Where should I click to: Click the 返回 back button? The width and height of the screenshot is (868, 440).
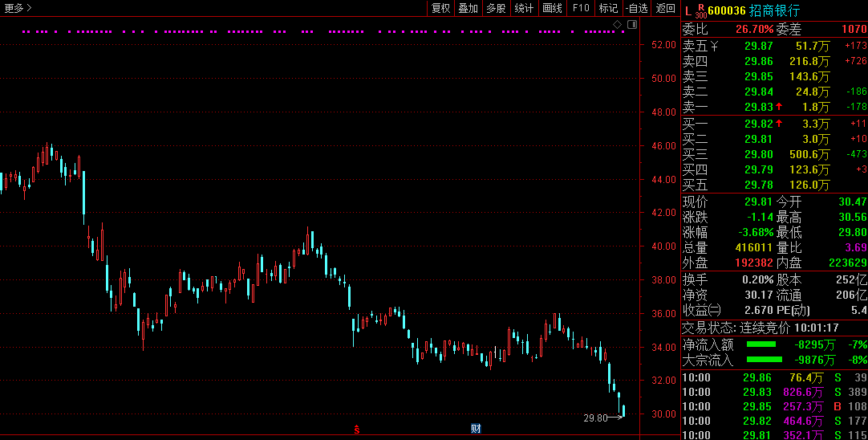coord(666,8)
